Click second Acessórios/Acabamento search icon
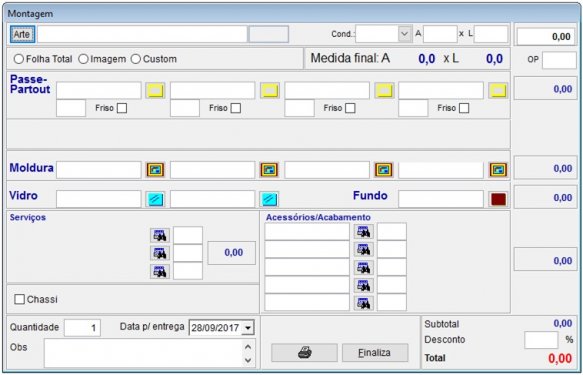The image size is (583, 375). pos(364,249)
